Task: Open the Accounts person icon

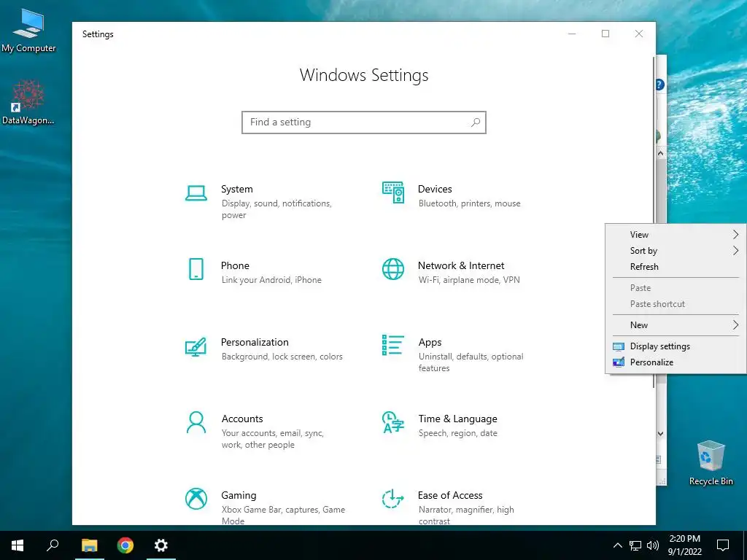Action: click(x=196, y=422)
